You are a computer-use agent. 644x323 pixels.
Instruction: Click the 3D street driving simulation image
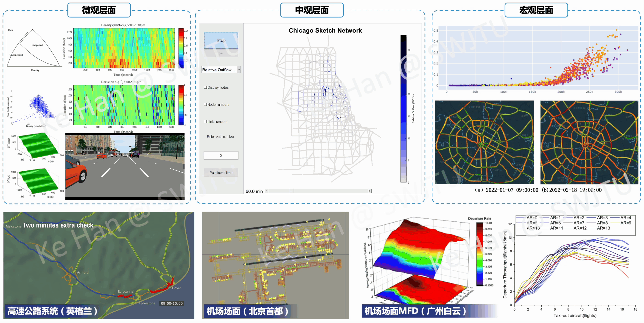tap(125, 166)
